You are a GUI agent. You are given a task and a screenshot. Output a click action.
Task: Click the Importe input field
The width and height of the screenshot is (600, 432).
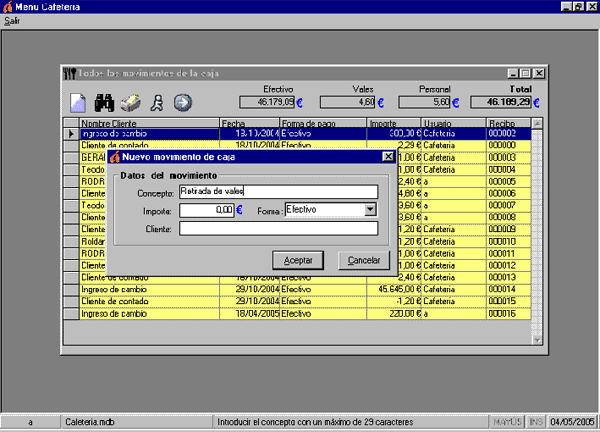point(207,210)
